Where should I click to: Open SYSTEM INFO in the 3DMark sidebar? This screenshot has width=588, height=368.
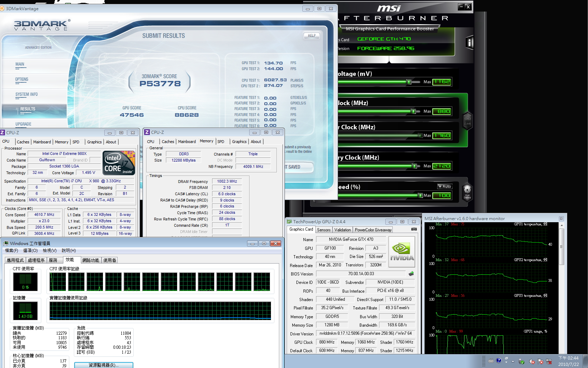pos(27,94)
